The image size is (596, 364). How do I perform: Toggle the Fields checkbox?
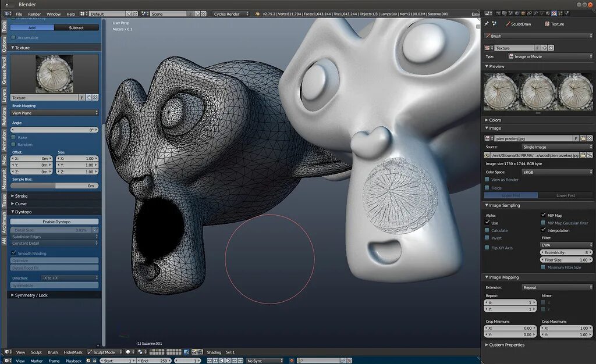pos(487,187)
